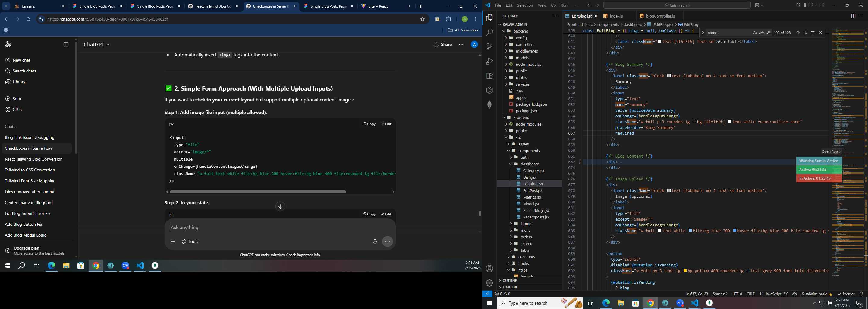Bookmark this page with the Chrome star
Viewport: 868px width, 309px height.
[x=422, y=19]
